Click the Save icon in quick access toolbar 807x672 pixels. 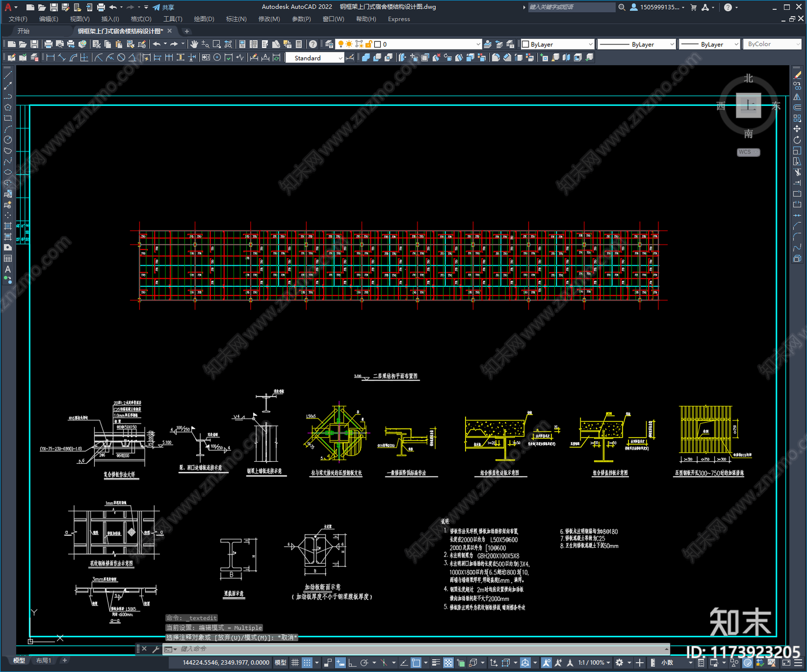tap(53, 7)
